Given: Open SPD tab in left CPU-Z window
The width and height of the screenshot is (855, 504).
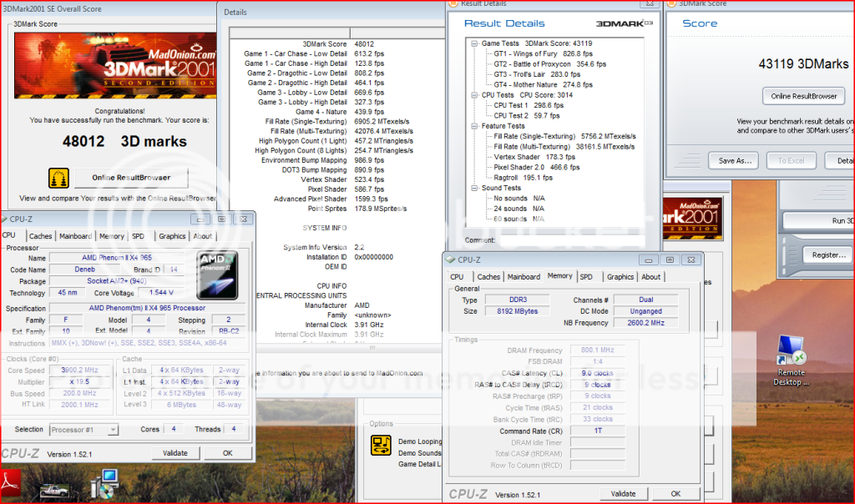Looking at the screenshot, I should (x=138, y=236).
